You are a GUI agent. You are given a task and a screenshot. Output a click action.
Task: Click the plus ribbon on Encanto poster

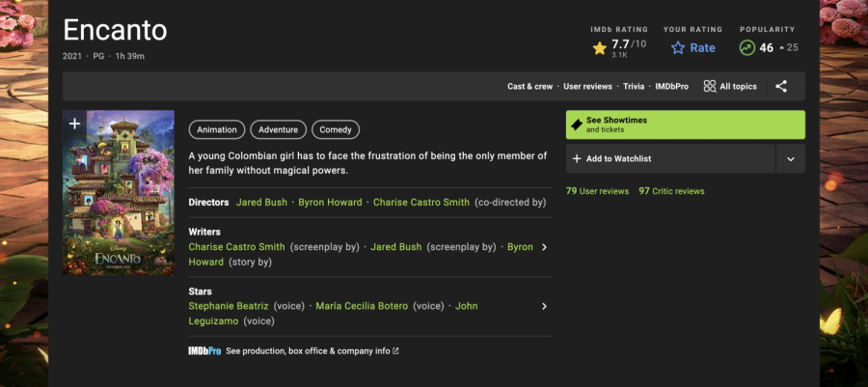click(74, 124)
